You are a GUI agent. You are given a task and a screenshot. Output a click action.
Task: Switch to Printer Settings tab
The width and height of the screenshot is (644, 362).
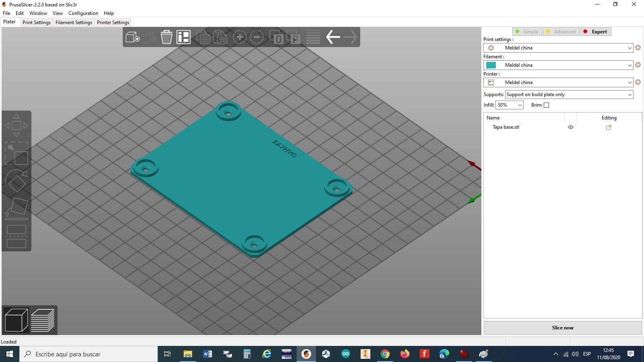pos(113,23)
